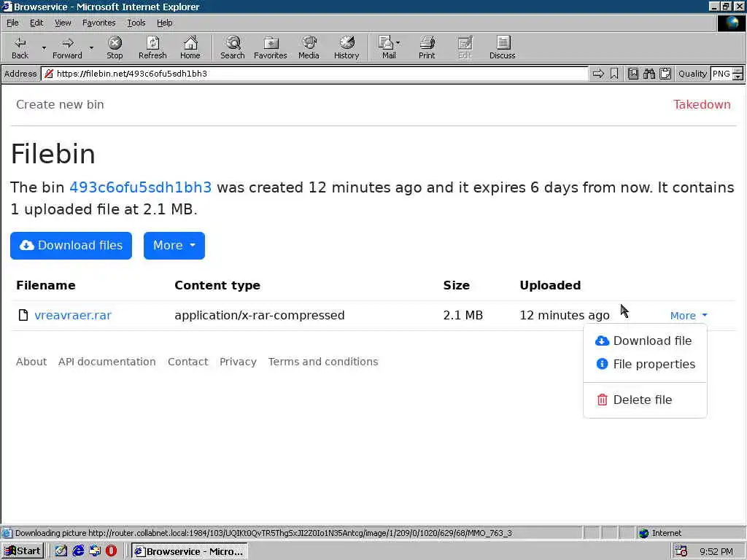Viewport: 747px width, 560px height.
Task: Click the Forward toolbar button
Action: click(x=67, y=47)
